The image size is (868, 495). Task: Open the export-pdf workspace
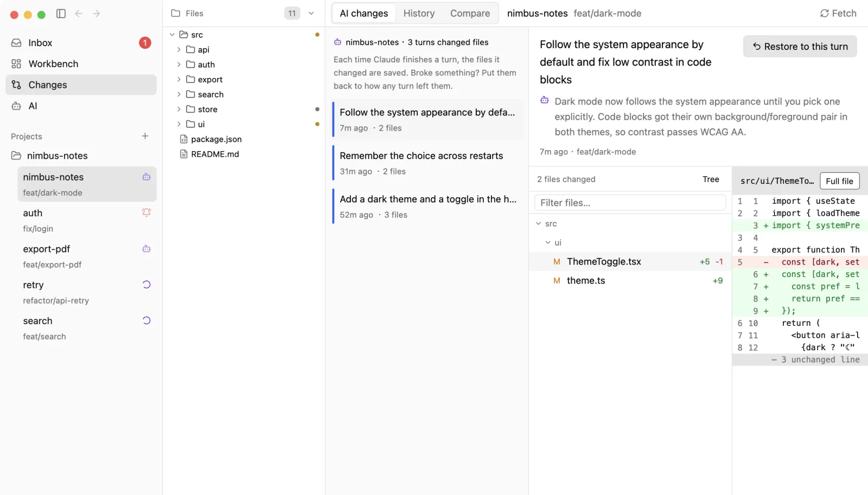click(87, 256)
